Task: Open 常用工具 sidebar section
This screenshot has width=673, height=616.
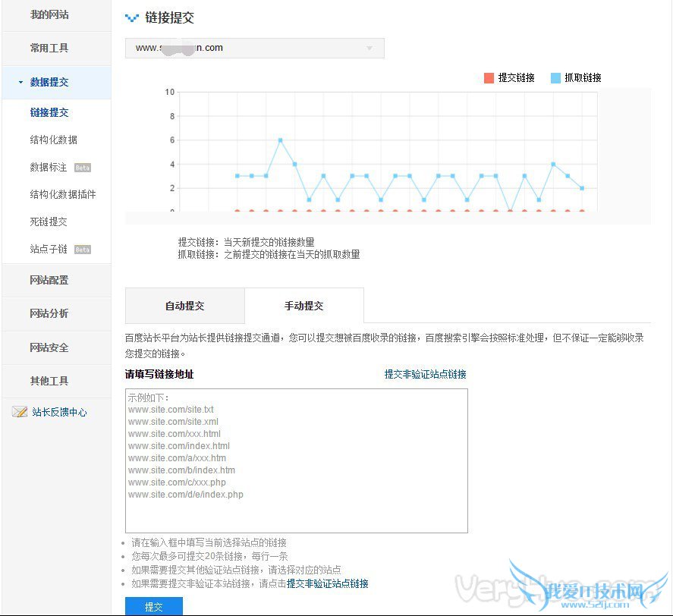Action: coord(49,48)
